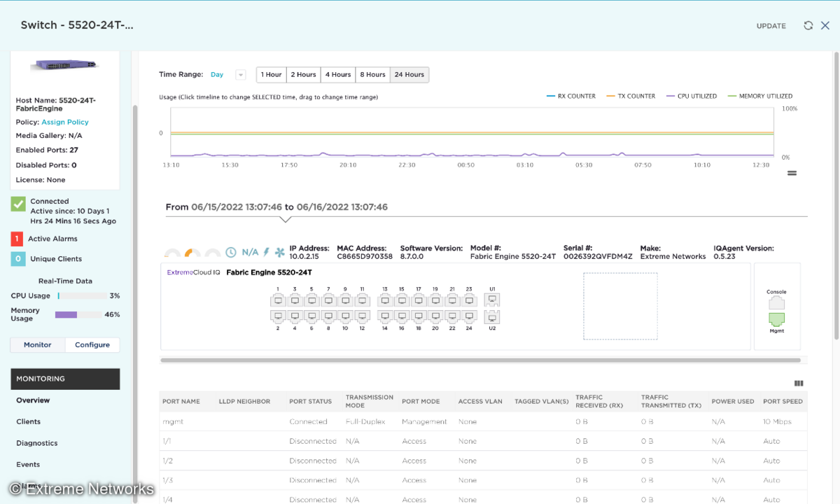Click the lightning bolt power icon
The height and width of the screenshot is (504, 840).
coord(266,252)
